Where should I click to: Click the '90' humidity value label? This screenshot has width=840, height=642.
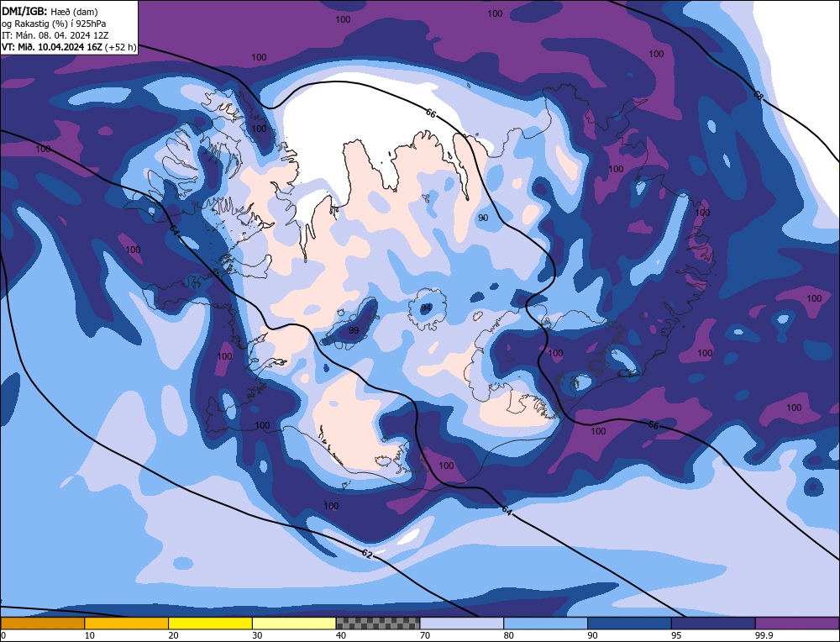pyautogui.click(x=483, y=218)
